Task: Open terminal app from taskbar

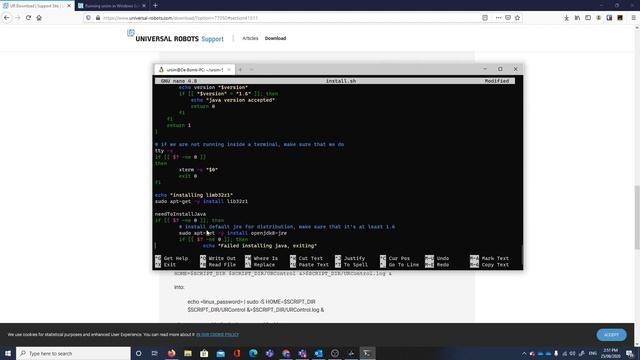Action: pyautogui.click(x=367, y=353)
